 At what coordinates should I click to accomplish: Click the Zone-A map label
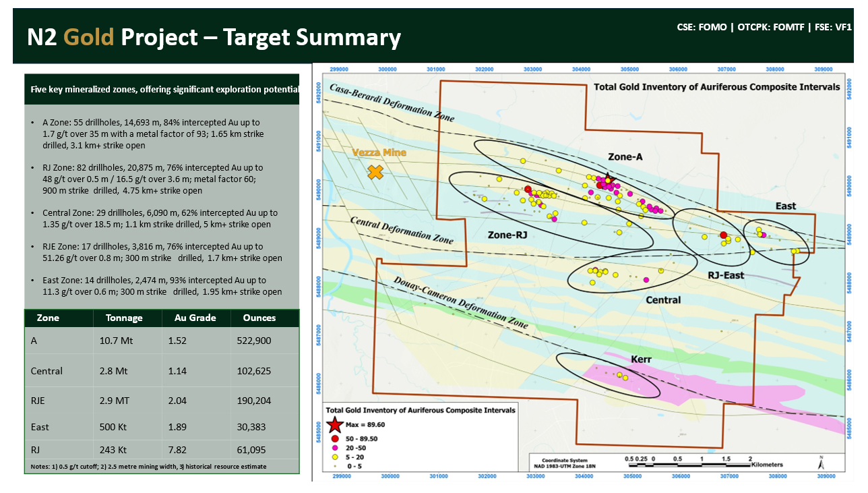(625, 156)
